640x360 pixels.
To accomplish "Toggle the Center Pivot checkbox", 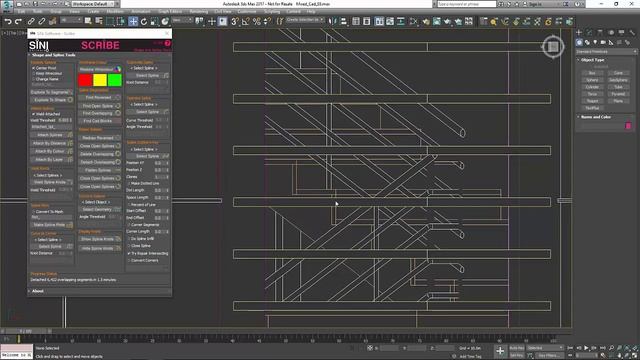I will (x=33, y=68).
